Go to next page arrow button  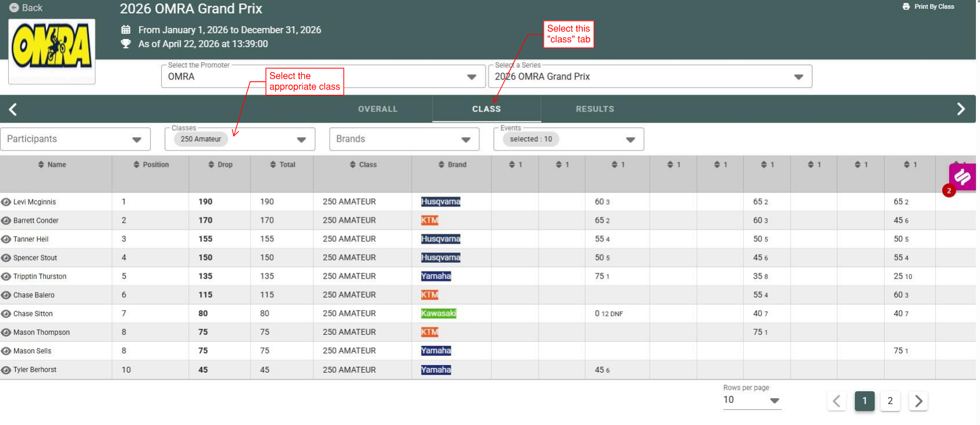click(x=918, y=401)
